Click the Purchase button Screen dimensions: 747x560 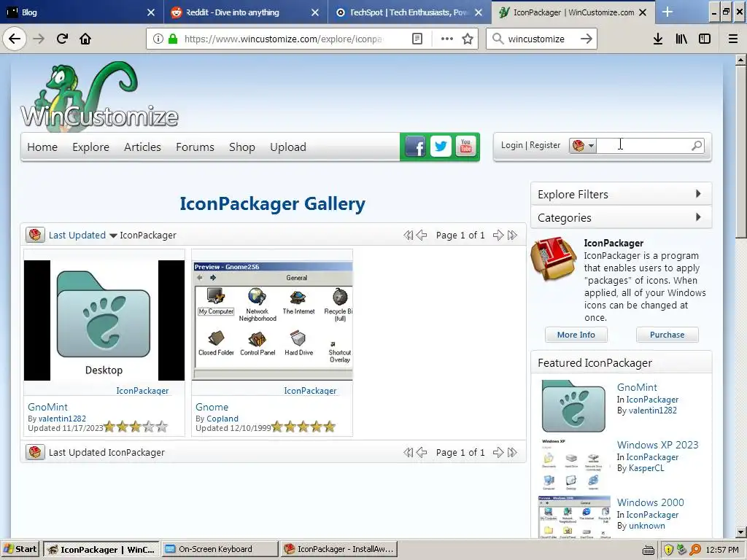(x=667, y=335)
